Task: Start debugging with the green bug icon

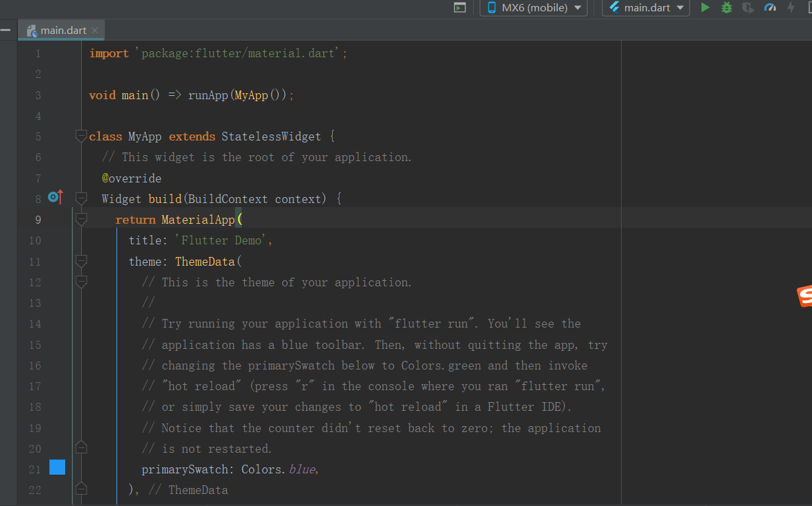Action: pyautogui.click(x=727, y=8)
